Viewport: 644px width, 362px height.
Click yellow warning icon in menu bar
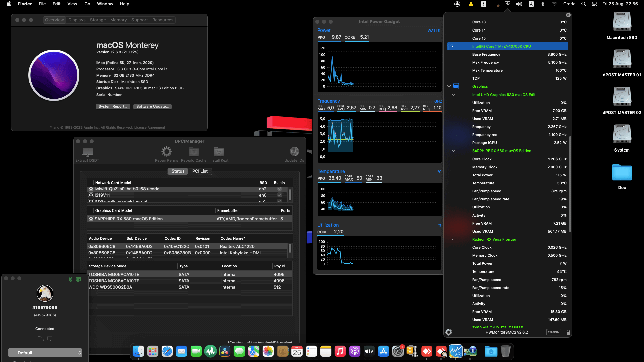click(471, 4)
